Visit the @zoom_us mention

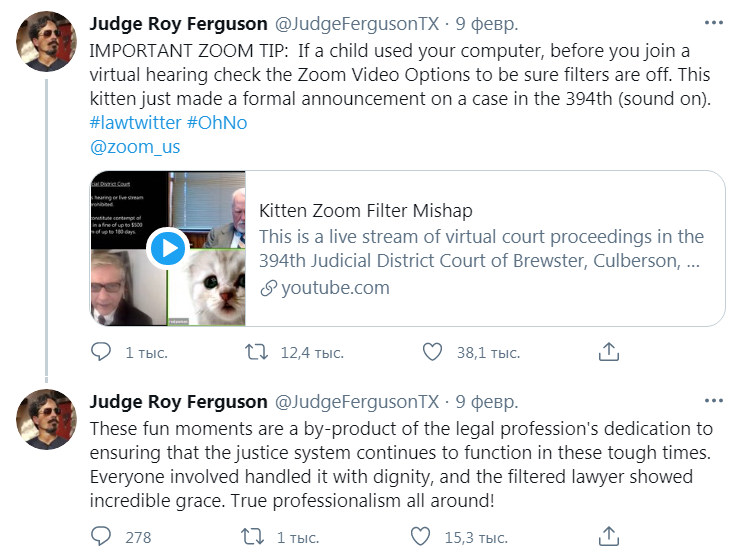135,147
